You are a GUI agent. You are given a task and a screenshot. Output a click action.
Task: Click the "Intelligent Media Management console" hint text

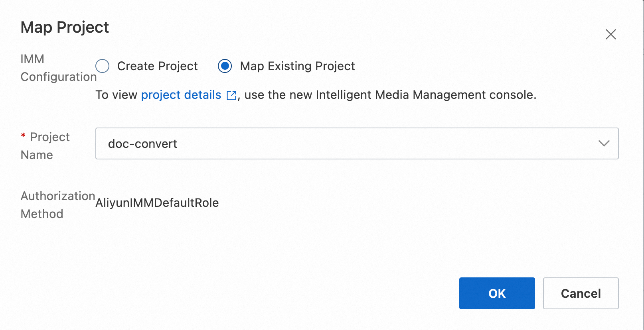click(425, 95)
